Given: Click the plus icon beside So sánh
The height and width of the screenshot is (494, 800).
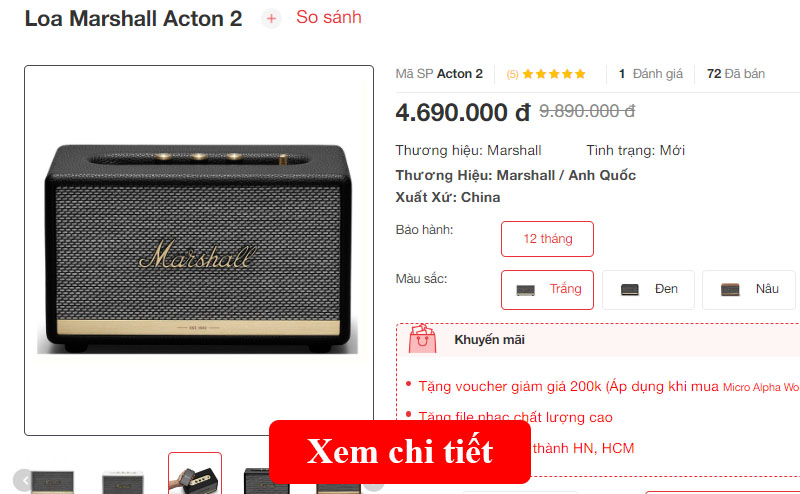Looking at the screenshot, I should (271, 19).
